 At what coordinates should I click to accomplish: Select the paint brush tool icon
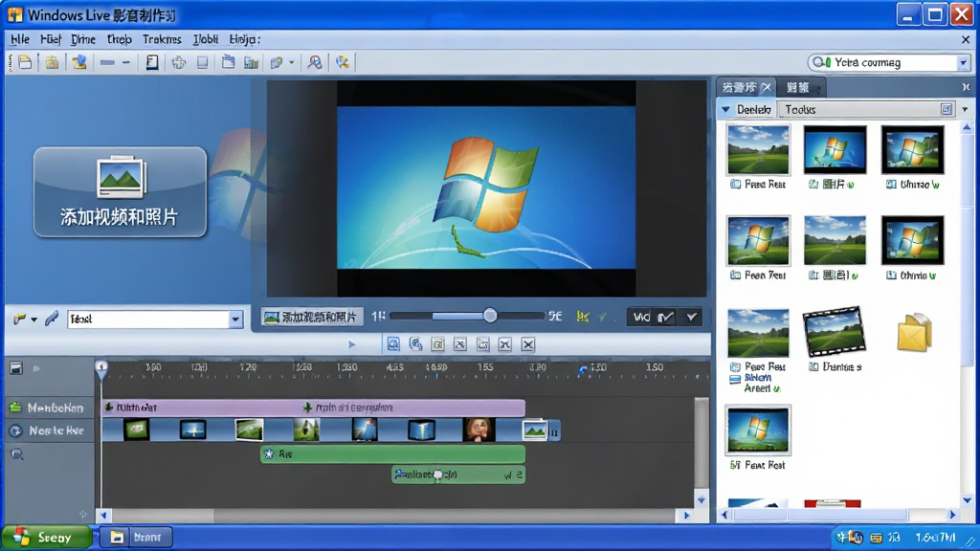pyautogui.click(x=19, y=320)
